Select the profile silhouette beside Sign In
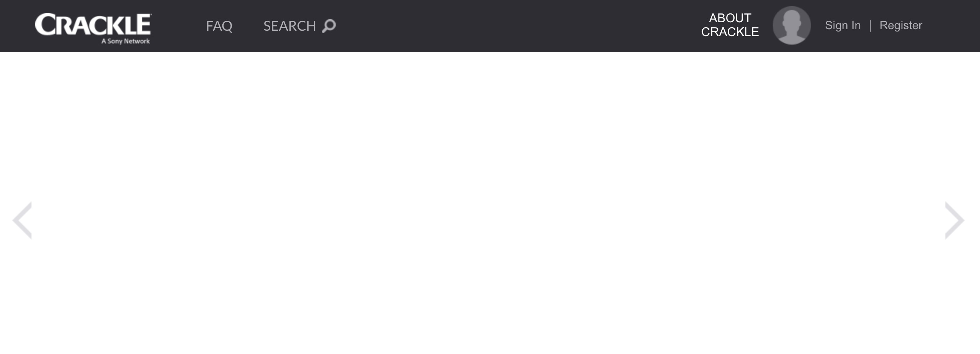Viewport: 980px width, 354px height. (791, 25)
